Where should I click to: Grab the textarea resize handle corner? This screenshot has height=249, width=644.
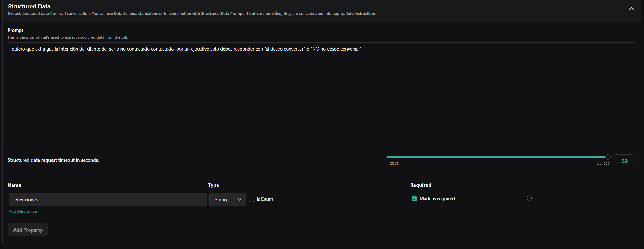634,142
